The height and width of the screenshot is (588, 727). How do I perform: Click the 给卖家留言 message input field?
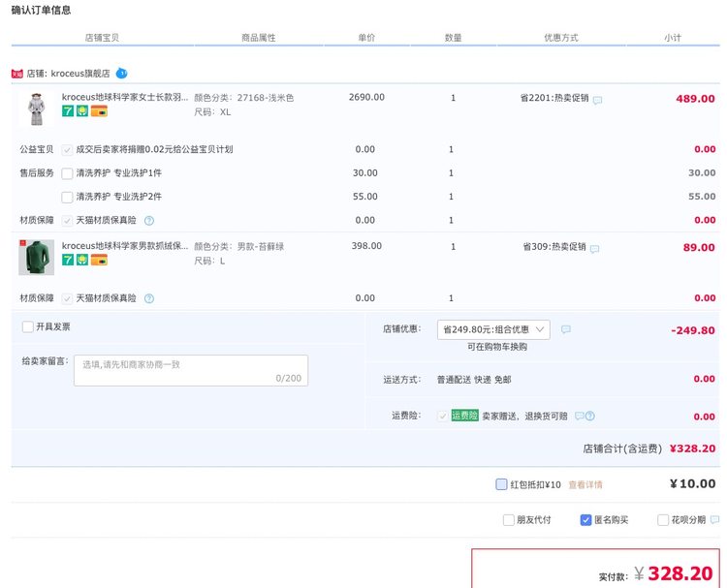point(190,370)
